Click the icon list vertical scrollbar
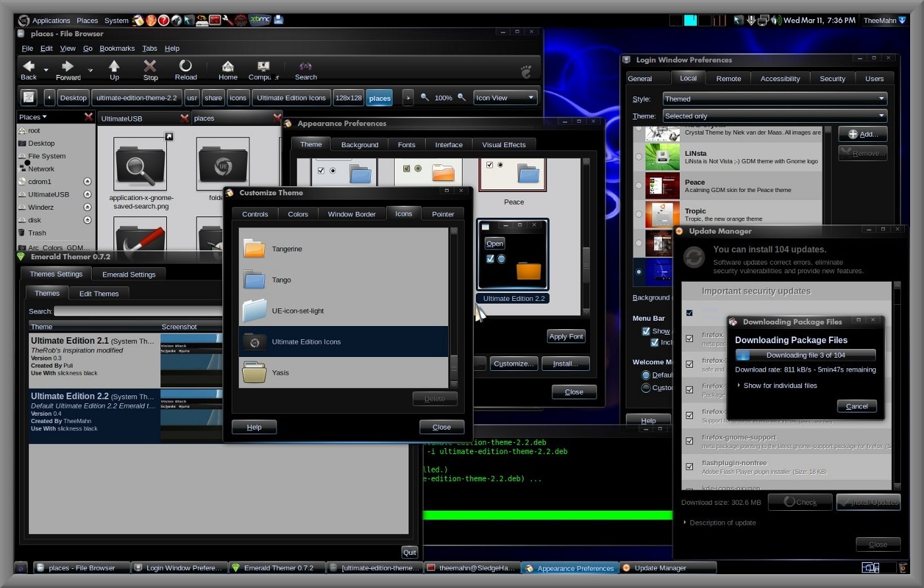Viewport: 924px width, 588px height. coord(453,308)
